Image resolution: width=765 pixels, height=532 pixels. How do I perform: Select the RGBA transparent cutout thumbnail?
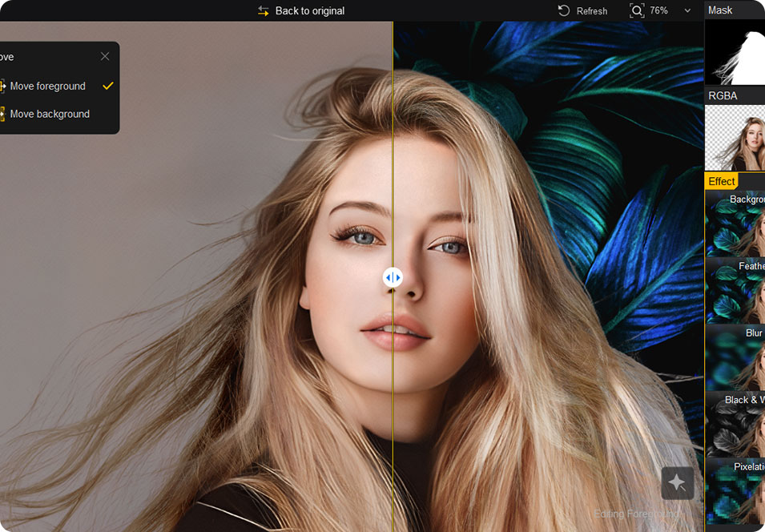(x=735, y=138)
